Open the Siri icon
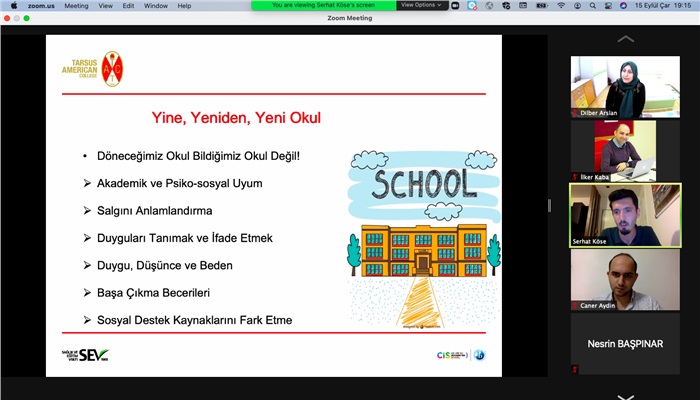Image resolution: width=700 pixels, height=400 pixels. pyautogui.click(x=623, y=5)
